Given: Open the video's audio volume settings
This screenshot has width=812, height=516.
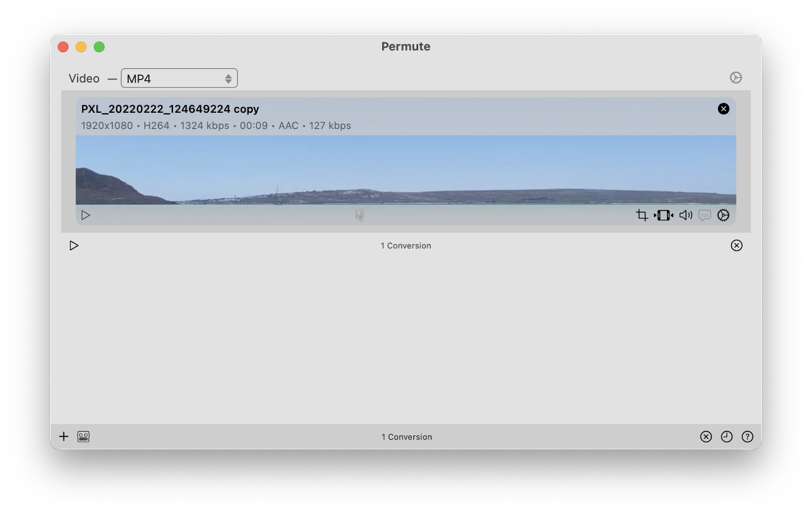Looking at the screenshot, I should [686, 215].
